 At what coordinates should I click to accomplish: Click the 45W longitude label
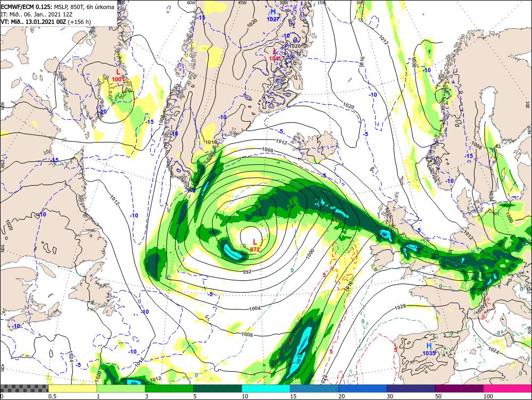pos(242,3)
